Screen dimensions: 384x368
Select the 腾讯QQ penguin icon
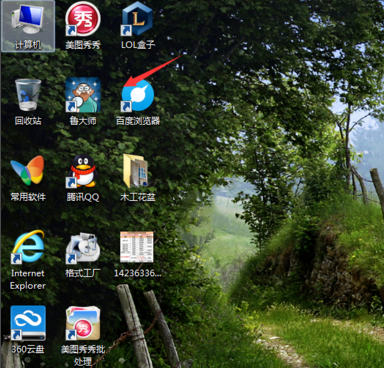click(x=83, y=171)
